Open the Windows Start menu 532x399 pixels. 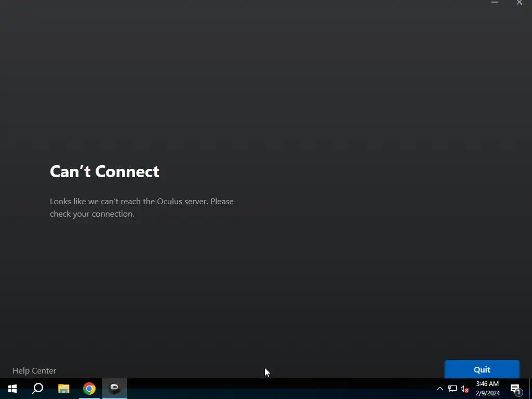(x=12, y=389)
